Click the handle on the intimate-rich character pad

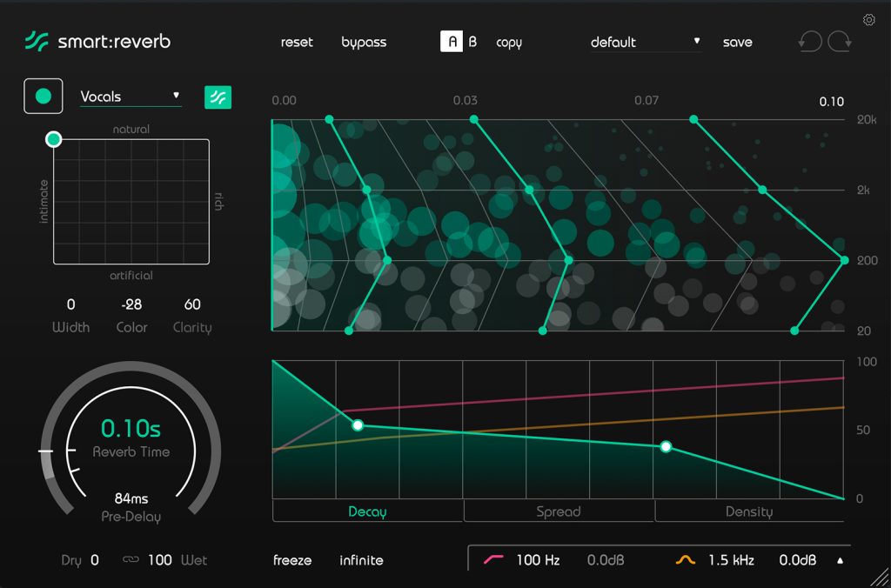[53, 139]
